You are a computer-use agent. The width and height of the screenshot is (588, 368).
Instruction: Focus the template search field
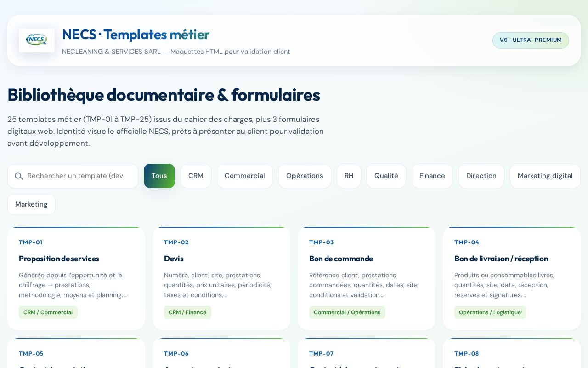coord(73,176)
